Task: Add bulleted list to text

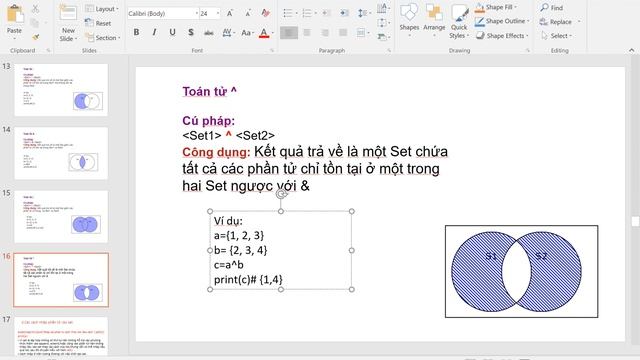Action: (x=288, y=13)
